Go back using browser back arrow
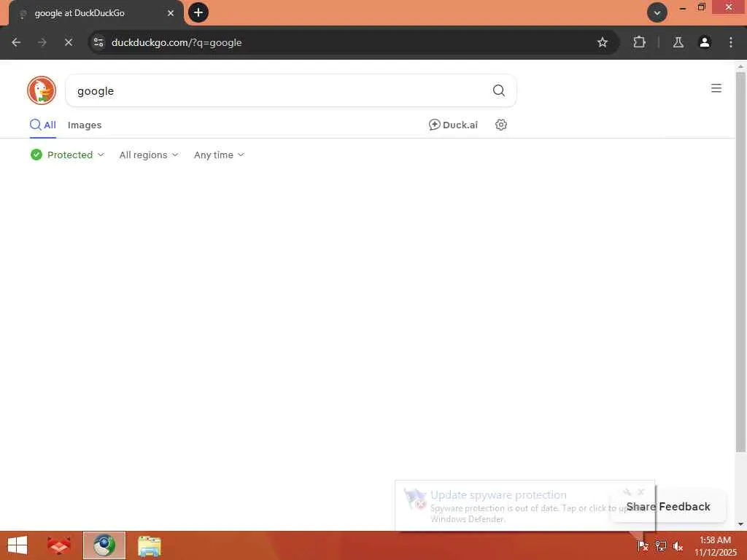The height and width of the screenshot is (560, 747). tap(16, 42)
